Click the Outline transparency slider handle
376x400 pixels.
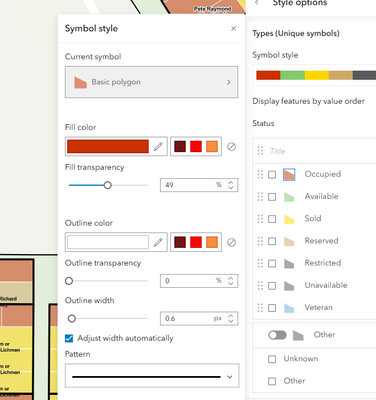[69, 281]
